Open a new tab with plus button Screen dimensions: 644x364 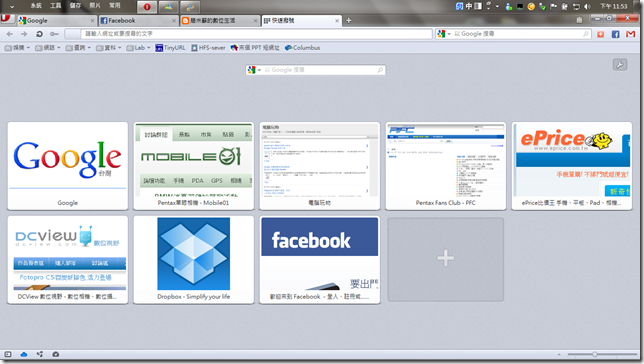(349, 21)
